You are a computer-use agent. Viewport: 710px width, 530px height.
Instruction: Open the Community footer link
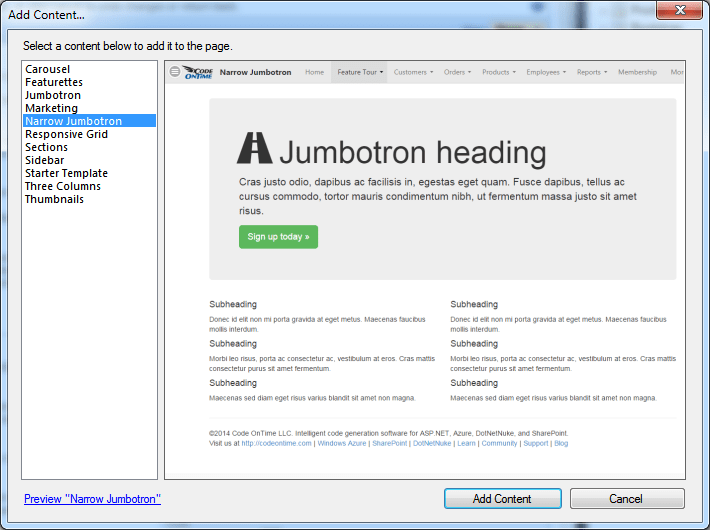click(x=499, y=443)
